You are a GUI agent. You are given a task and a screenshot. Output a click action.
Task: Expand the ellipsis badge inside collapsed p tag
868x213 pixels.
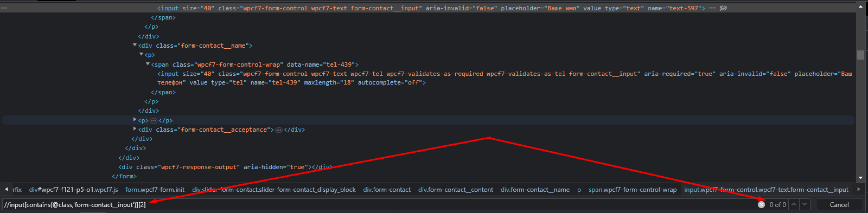(154, 120)
